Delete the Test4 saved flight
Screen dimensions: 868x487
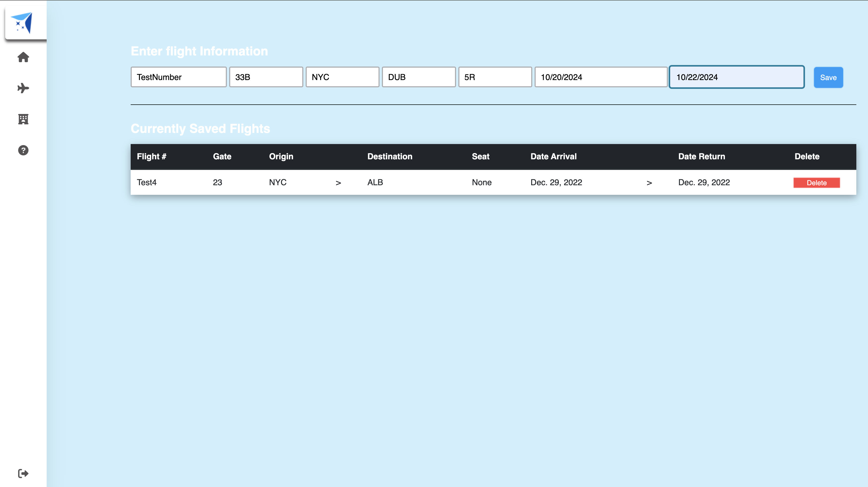tap(816, 183)
